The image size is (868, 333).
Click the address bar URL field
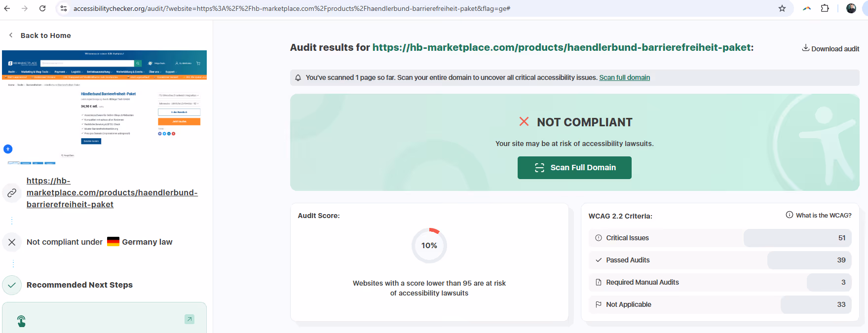point(424,8)
